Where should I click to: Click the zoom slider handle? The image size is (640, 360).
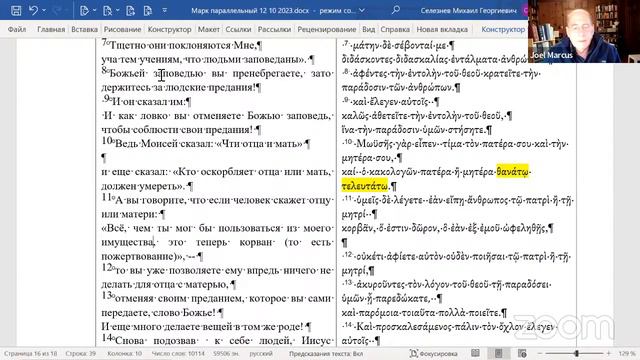coord(576,353)
